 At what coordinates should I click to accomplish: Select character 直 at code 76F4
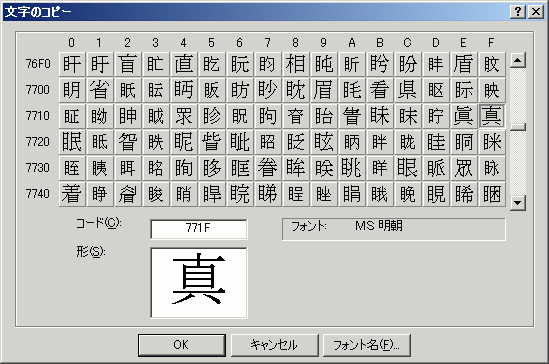(184, 64)
